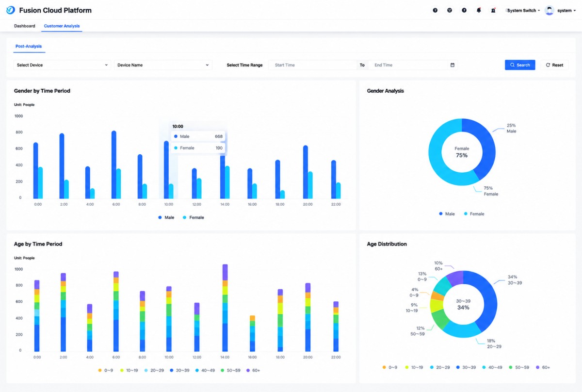This screenshot has width=582, height=392.
Task: Click the magnifier icon on Search button
Action: coord(512,65)
